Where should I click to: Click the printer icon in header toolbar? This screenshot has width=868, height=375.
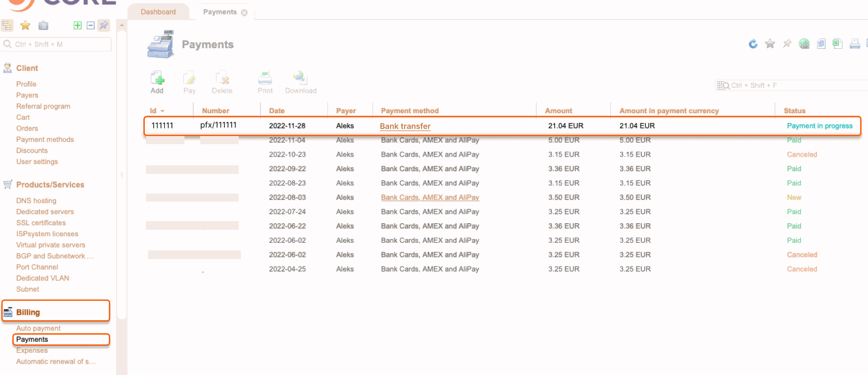coord(855,44)
